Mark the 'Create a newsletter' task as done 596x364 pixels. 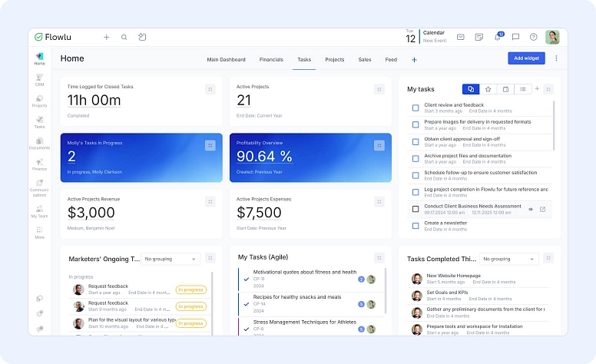click(x=416, y=226)
